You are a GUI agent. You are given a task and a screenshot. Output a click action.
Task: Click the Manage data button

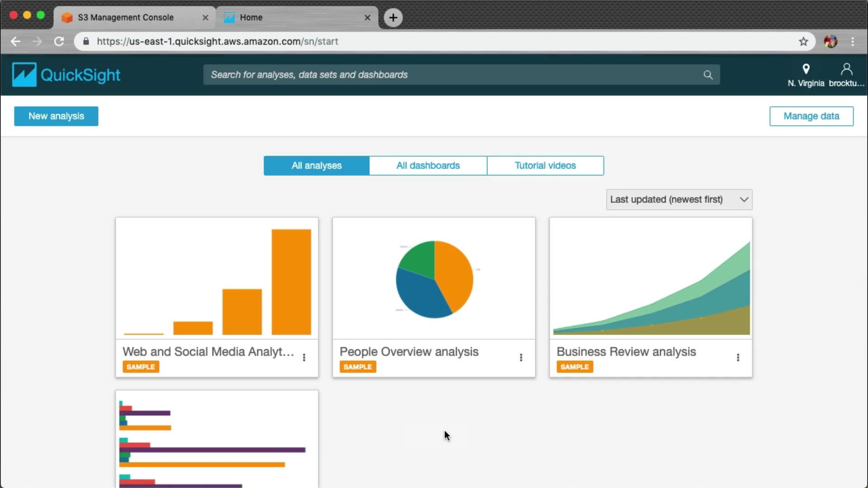coord(811,116)
